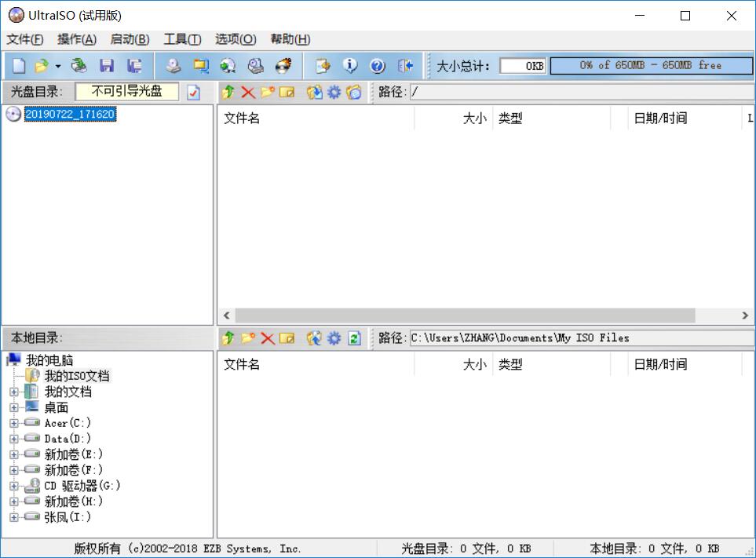756x558 pixels.
Task: Expand the 新加卷(F:) drive node
Action: [x=13, y=470]
